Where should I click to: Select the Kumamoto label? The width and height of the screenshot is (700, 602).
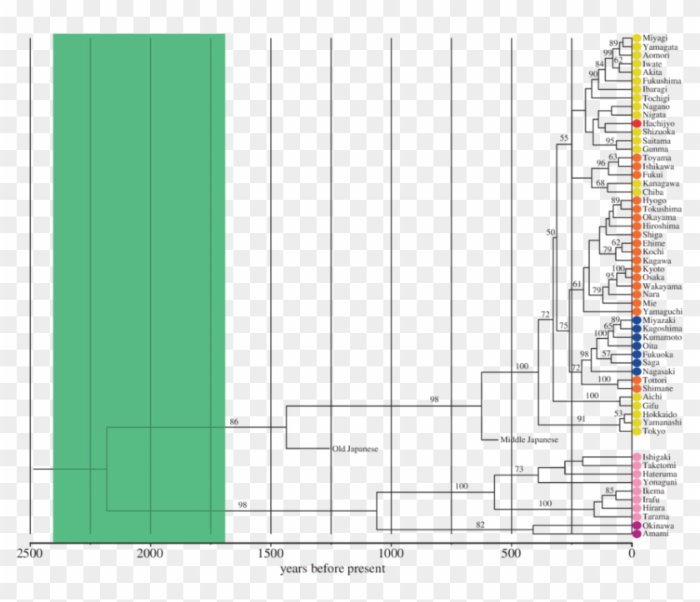tap(662, 337)
